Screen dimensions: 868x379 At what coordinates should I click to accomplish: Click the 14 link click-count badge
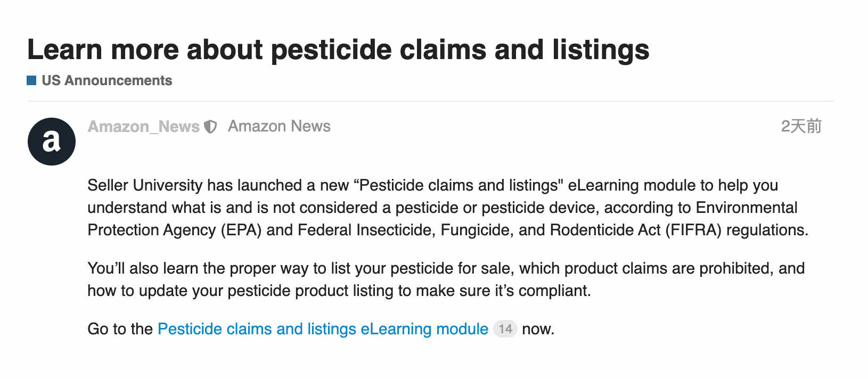click(x=505, y=329)
